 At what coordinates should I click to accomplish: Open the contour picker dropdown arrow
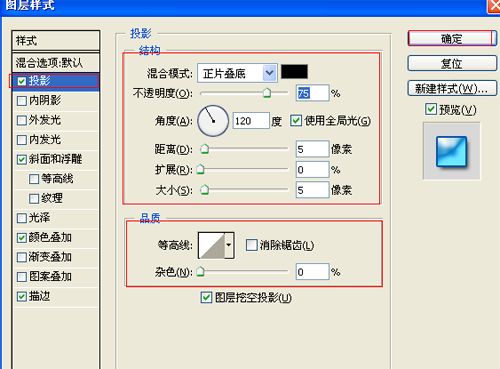pos(229,246)
